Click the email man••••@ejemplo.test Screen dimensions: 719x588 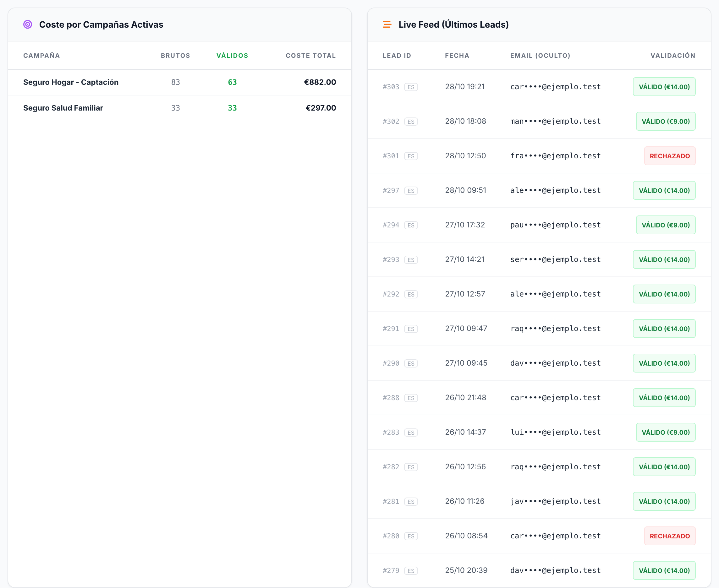[556, 121]
